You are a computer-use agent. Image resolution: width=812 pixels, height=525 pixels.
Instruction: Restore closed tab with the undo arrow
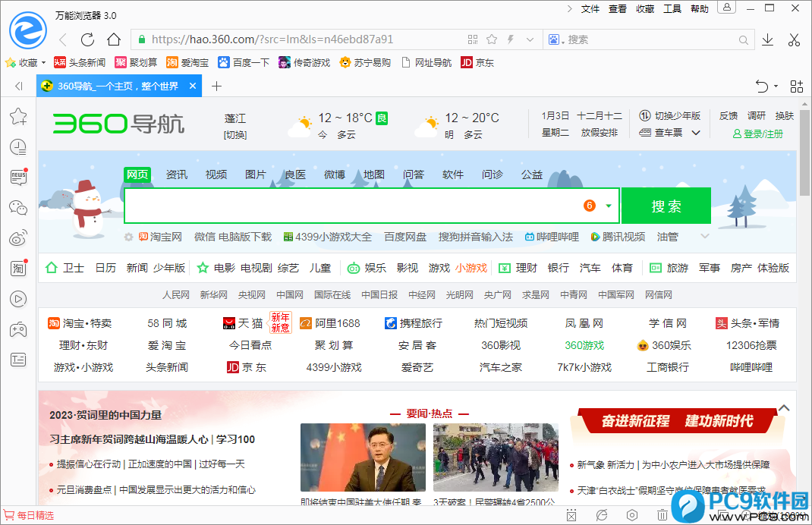(762, 86)
